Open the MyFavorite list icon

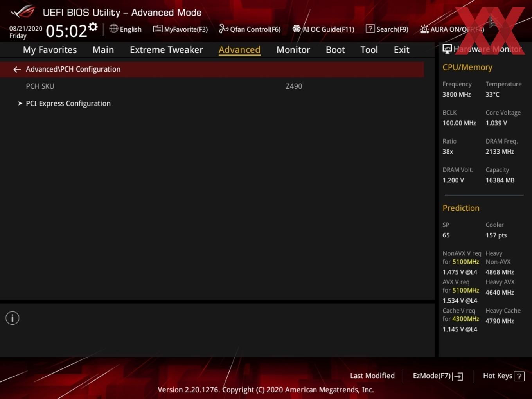tap(158, 29)
